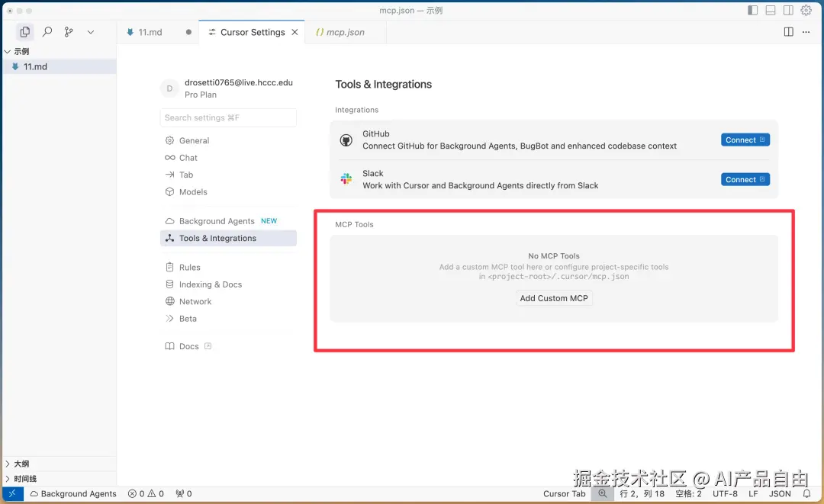Open 11.md in the file explorer
824x504 pixels.
click(59, 66)
